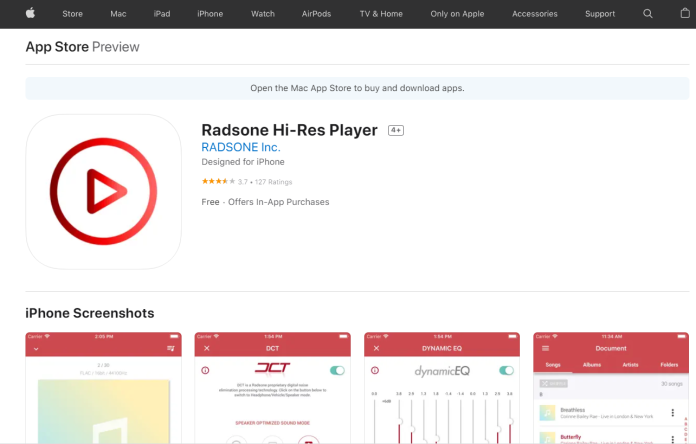Click 'SPEAKER OPTIMIZED SOUND MODE' label
Image resolution: width=696 pixels, height=444 pixels.
point(273,423)
